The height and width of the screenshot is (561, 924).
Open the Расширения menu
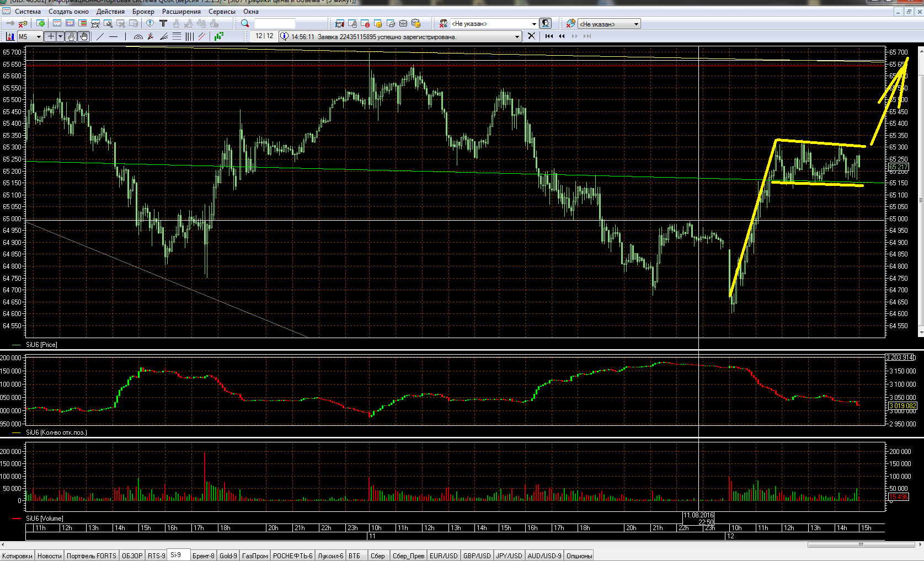coord(181,12)
